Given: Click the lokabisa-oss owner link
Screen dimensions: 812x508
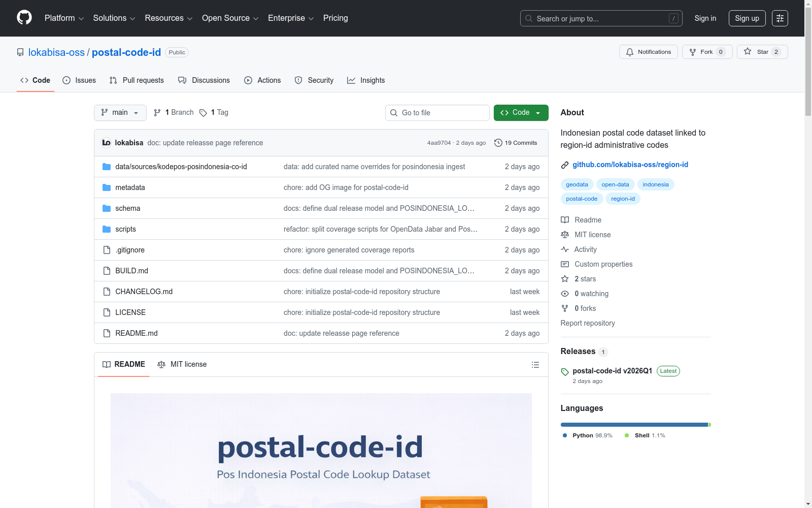Looking at the screenshot, I should (x=56, y=52).
